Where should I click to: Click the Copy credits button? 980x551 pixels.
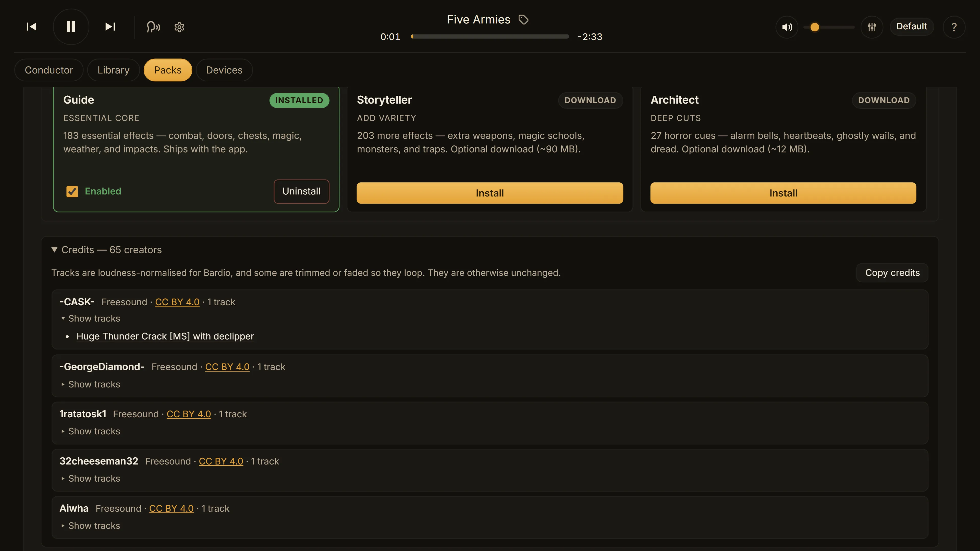(892, 273)
